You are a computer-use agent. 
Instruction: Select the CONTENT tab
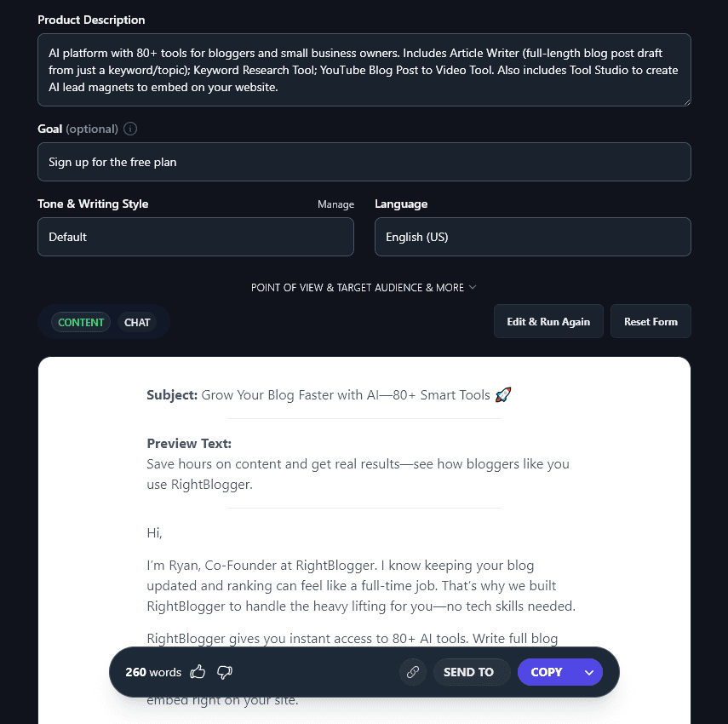81,322
